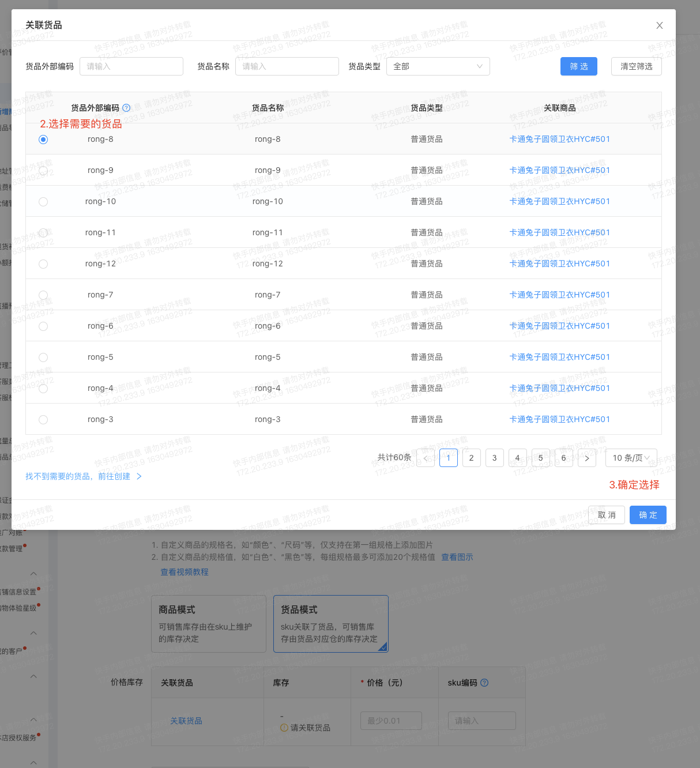Click 款管理 in left sidebar
Viewport: 700px width, 768px height.
tap(12, 548)
